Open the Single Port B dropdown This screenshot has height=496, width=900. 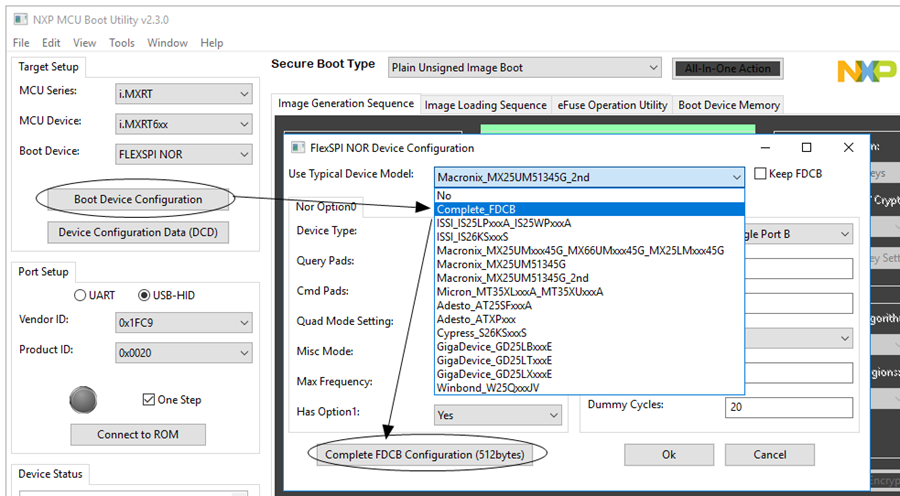tap(799, 234)
